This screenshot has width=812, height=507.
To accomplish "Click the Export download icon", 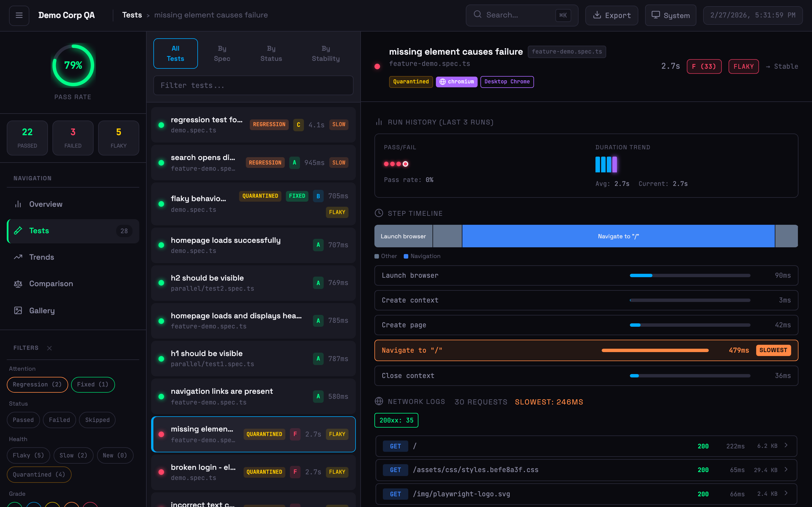I will point(597,15).
